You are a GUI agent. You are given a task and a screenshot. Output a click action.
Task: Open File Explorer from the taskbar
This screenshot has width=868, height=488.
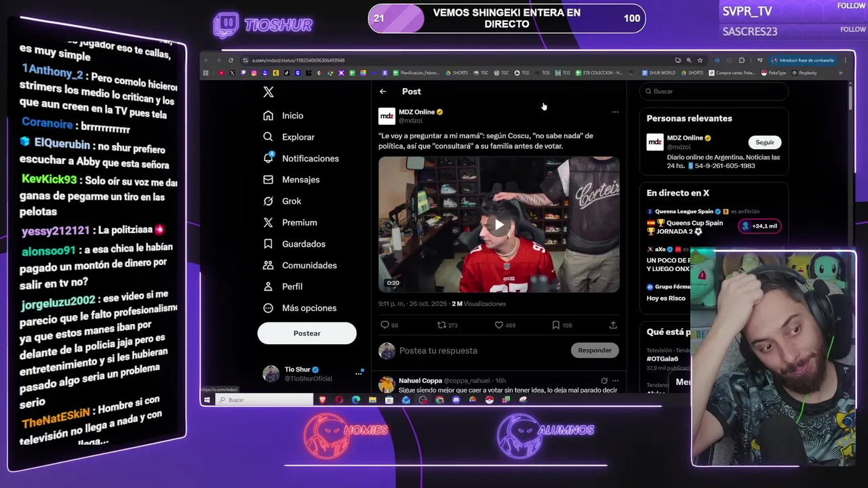pos(372,400)
